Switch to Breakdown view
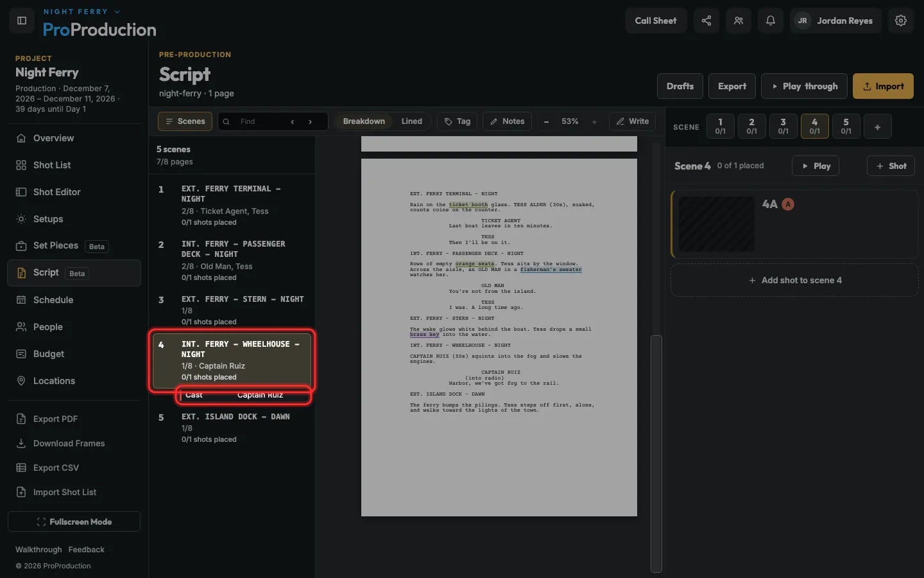The width and height of the screenshot is (924, 578). 364,121
